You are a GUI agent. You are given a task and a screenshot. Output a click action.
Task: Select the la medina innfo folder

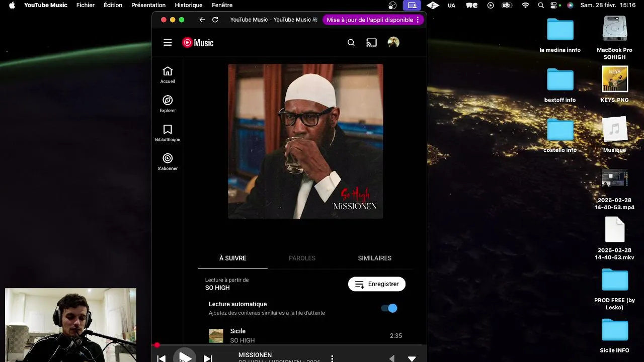pos(560,36)
